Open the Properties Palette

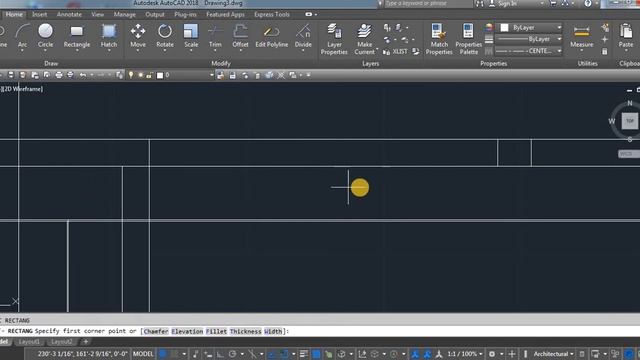[468, 39]
